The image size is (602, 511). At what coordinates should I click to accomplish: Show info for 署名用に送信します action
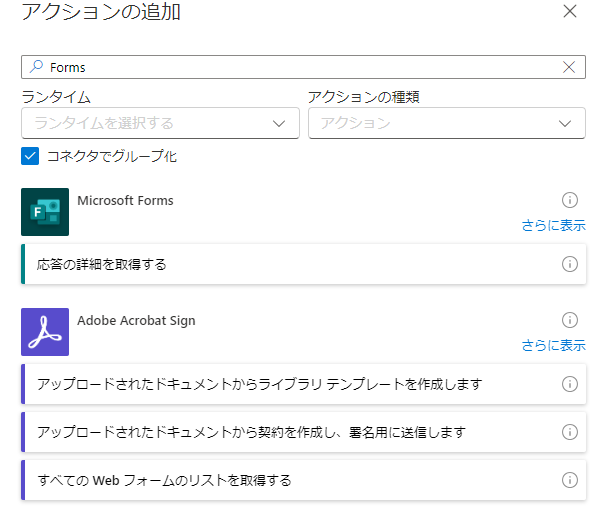pyautogui.click(x=570, y=432)
